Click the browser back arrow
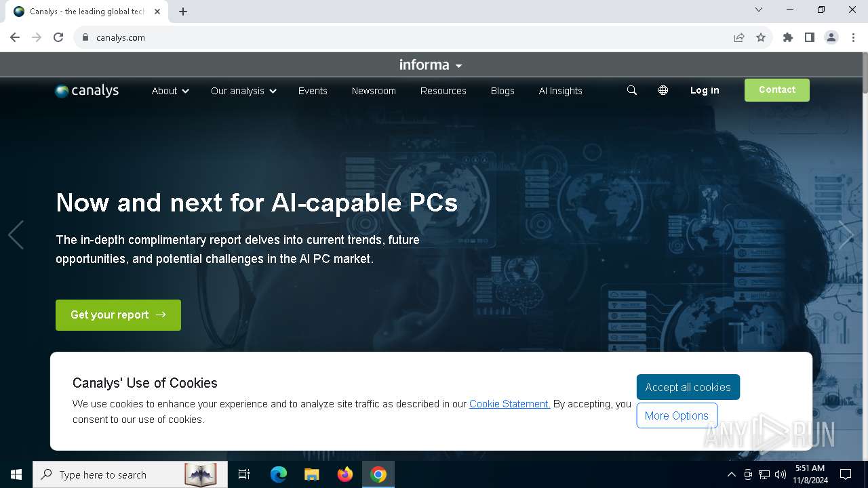The height and width of the screenshot is (488, 868). [15, 37]
